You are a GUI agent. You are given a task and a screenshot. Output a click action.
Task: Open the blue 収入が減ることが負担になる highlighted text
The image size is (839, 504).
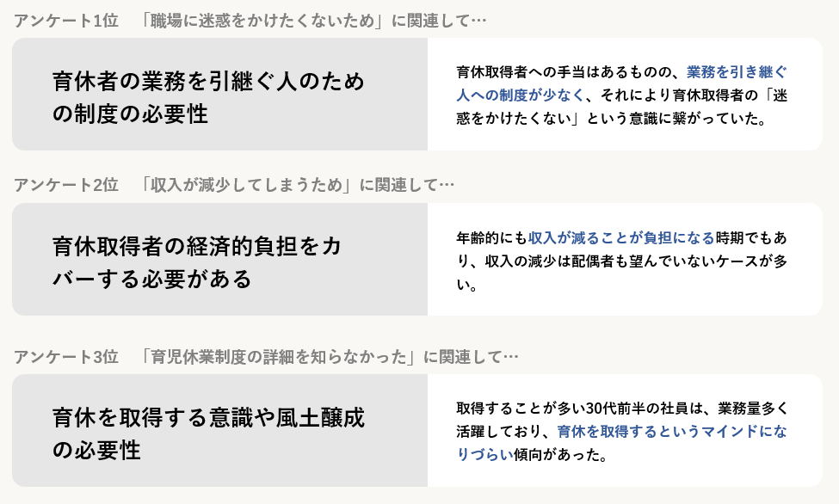[x=621, y=237]
